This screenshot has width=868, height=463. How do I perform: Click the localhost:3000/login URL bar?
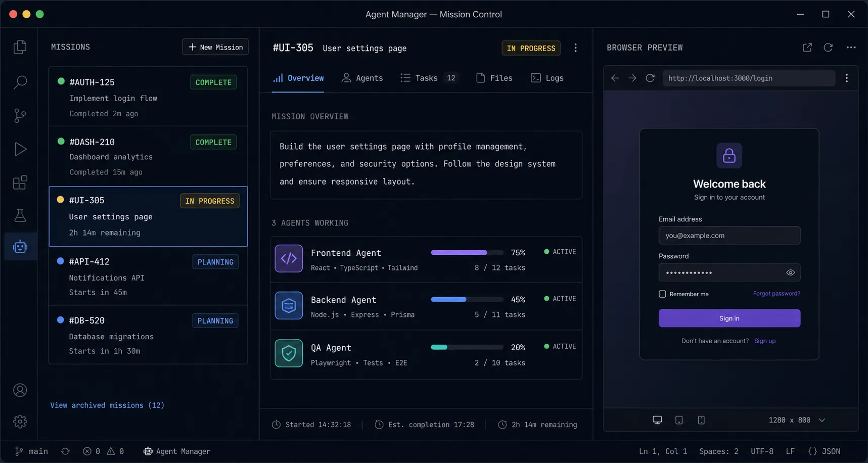tap(749, 78)
